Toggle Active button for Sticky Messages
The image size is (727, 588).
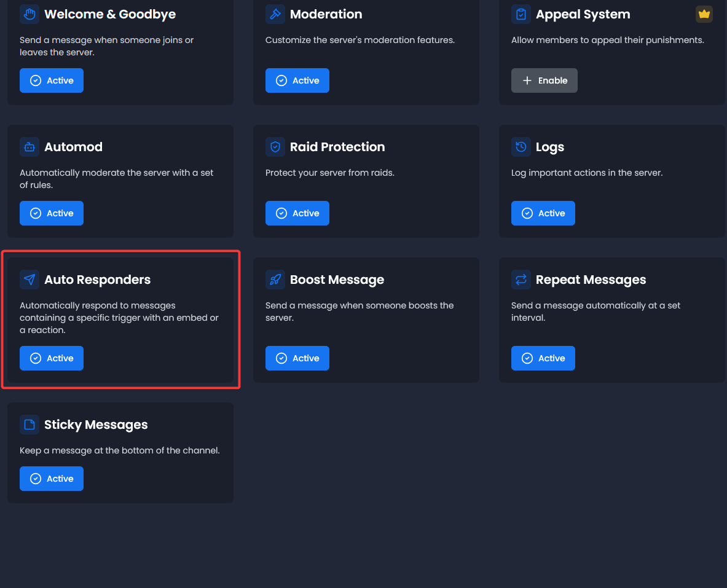52,479
